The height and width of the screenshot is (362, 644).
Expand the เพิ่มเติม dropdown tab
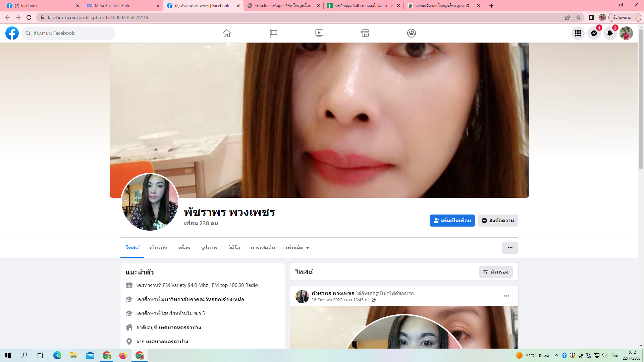tap(297, 248)
